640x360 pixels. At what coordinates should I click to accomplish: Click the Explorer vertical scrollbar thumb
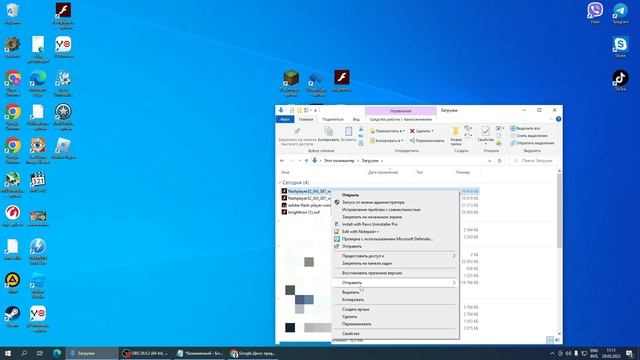559,210
